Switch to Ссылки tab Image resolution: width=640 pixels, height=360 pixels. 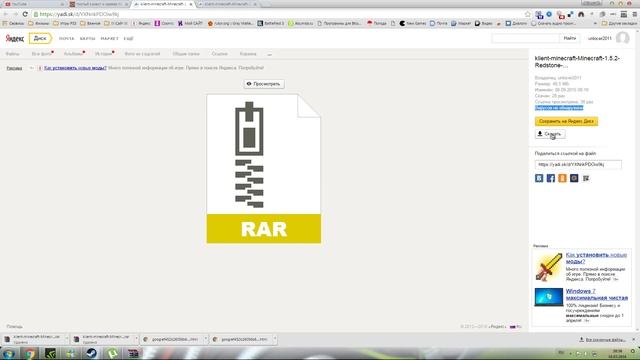pos(220,54)
